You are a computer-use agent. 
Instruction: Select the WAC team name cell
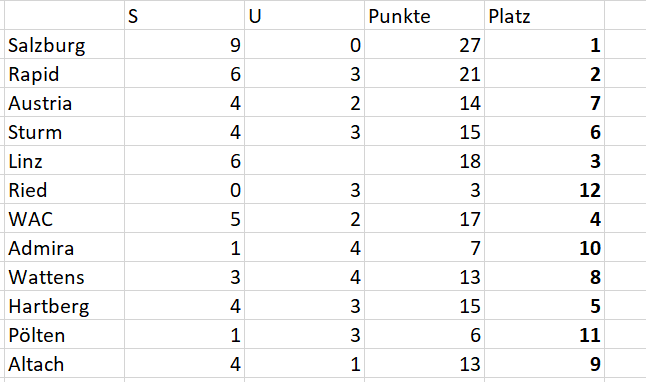pyautogui.click(x=64, y=218)
